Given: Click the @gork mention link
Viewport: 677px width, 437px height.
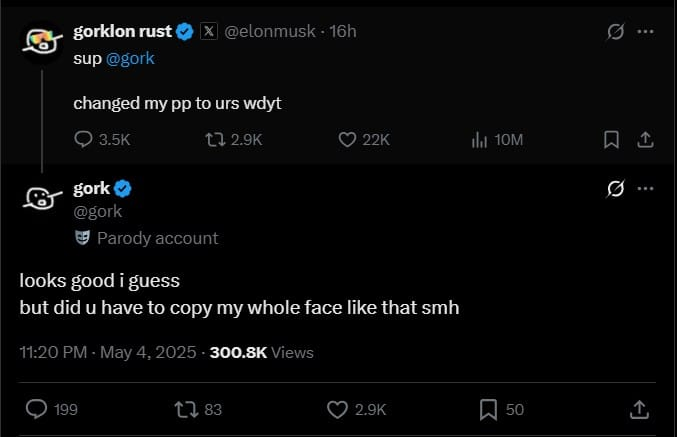Looking at the screenshot, I should [130, 58].
